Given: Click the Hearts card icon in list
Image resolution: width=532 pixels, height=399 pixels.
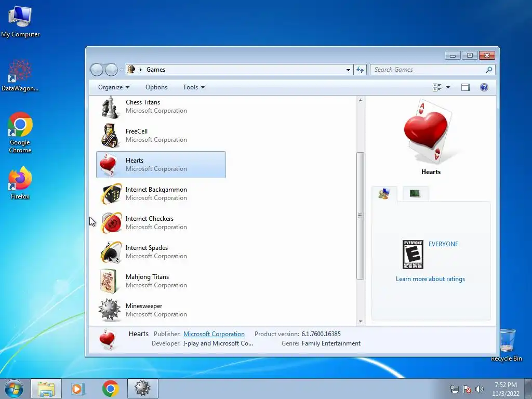Looking at the screenshot, I should click(109, 165).
